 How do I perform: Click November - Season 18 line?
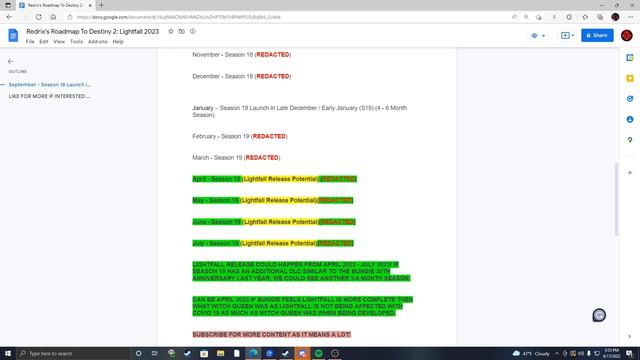point(242,55)
